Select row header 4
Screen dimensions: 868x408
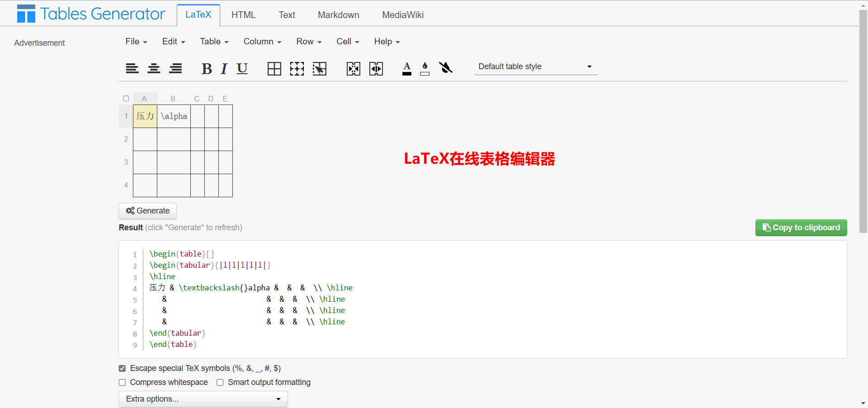[126, 185]
